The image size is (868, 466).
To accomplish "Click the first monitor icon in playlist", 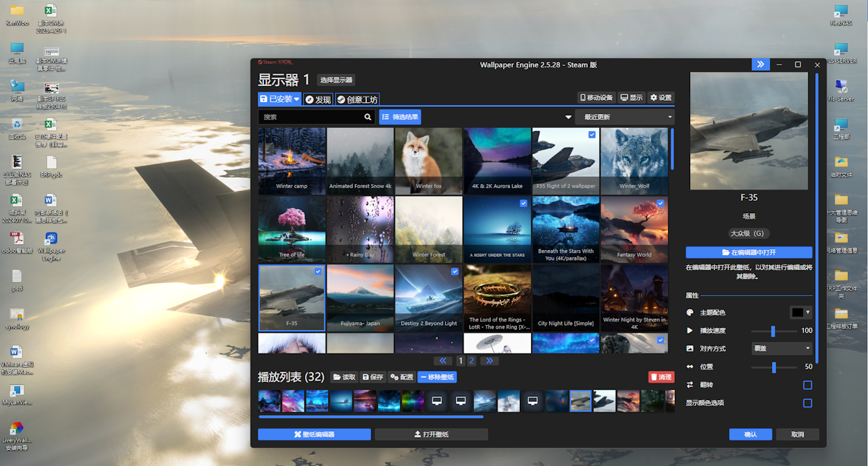I will pyautogui.click(x=437, y=401).
